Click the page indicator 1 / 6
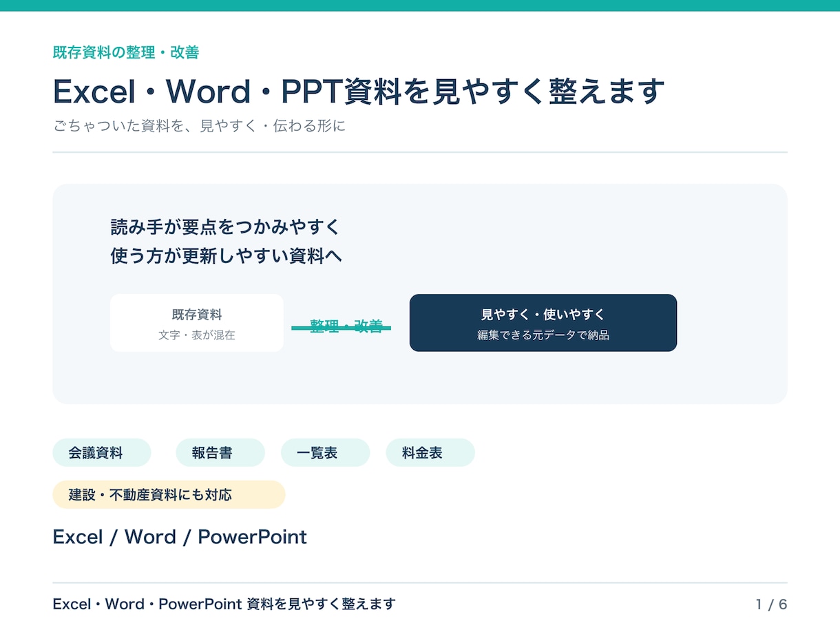840x630 pixels. point(771,605)
